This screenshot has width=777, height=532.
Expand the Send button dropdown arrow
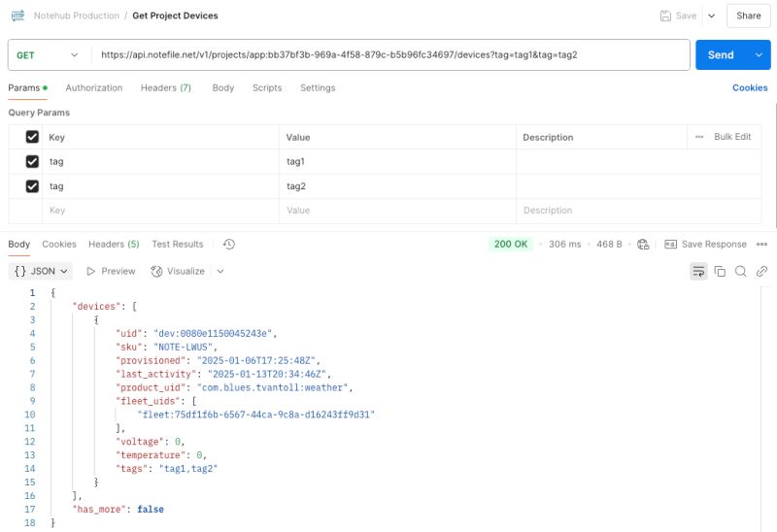pos(759,55)
